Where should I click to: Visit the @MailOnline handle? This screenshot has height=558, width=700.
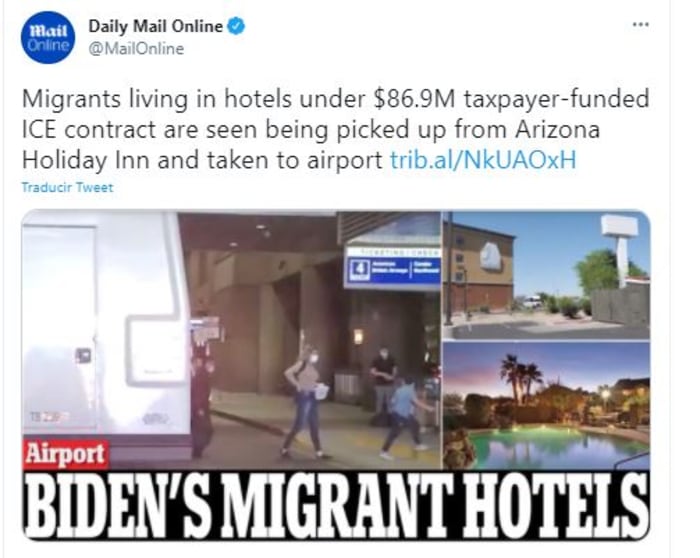tap(136, 49)
